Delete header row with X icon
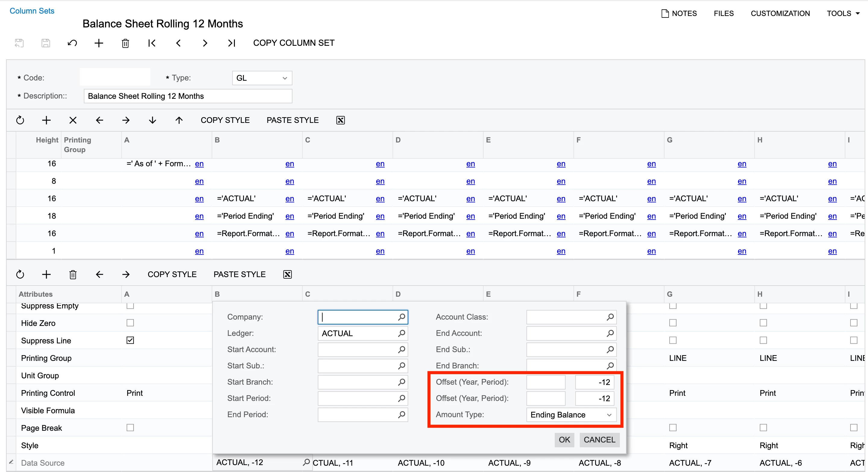 coord(73,120)
